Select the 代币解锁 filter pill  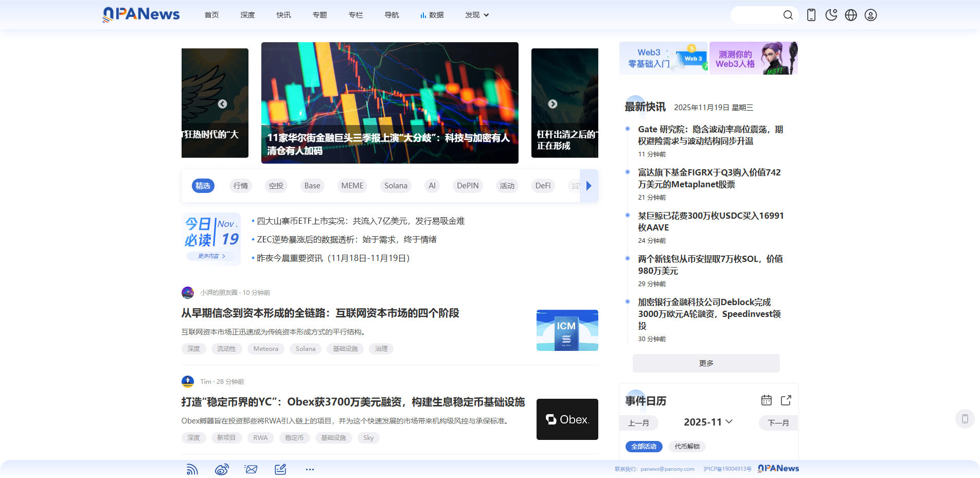687,447
